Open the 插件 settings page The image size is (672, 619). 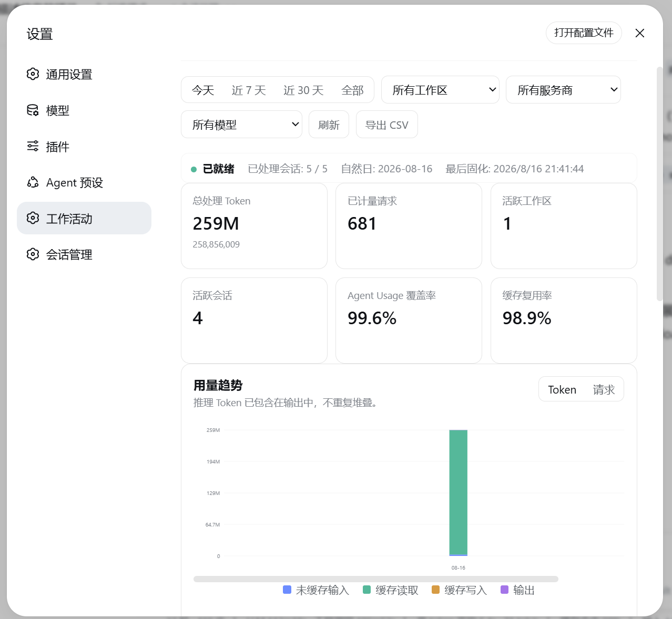tap(84, 146)
